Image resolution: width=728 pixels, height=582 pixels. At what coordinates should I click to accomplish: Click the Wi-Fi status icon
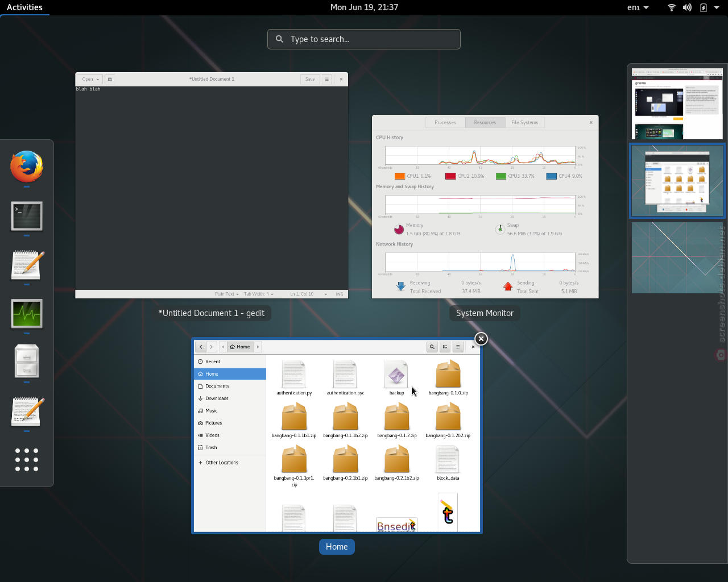(x=672, y=7)
